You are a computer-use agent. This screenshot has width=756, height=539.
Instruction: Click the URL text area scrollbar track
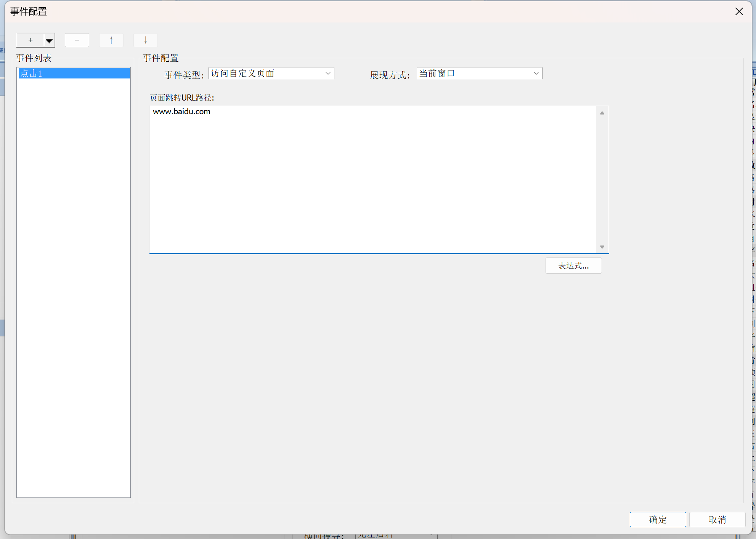pos(602,179)
